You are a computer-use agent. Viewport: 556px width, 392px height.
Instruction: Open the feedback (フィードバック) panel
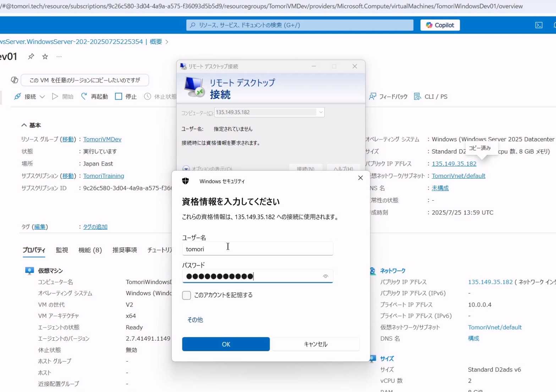tap(388, 96)
